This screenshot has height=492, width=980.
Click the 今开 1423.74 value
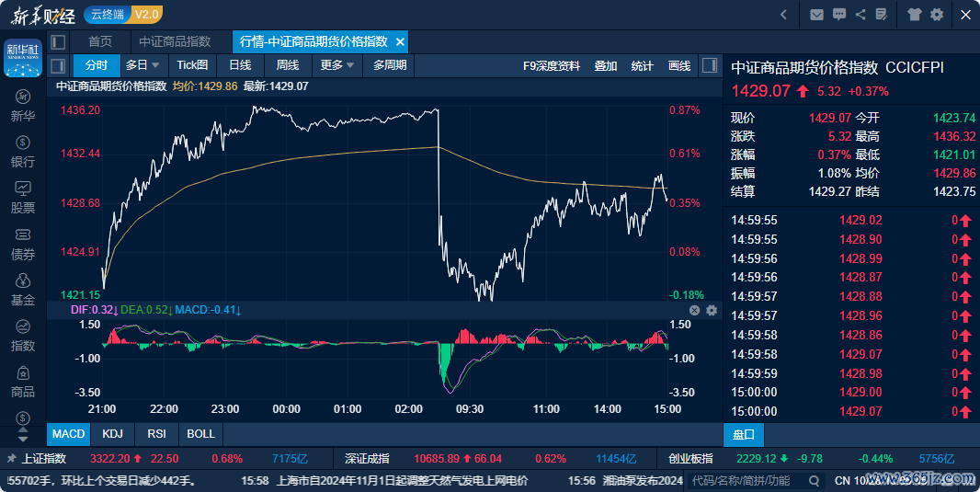click(x=954, y=118)
